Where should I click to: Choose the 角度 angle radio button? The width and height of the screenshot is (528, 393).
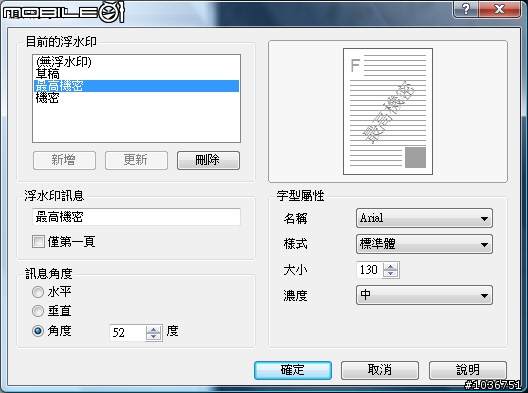38,331
